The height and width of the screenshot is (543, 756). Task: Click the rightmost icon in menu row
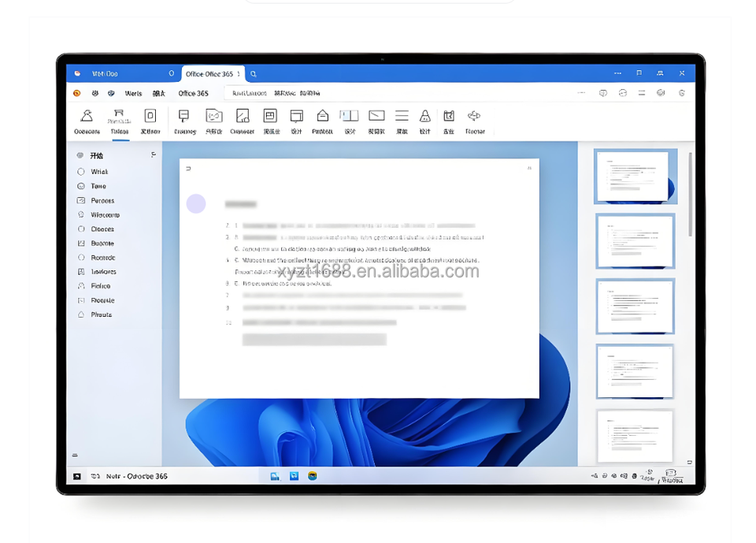[682, 93]
